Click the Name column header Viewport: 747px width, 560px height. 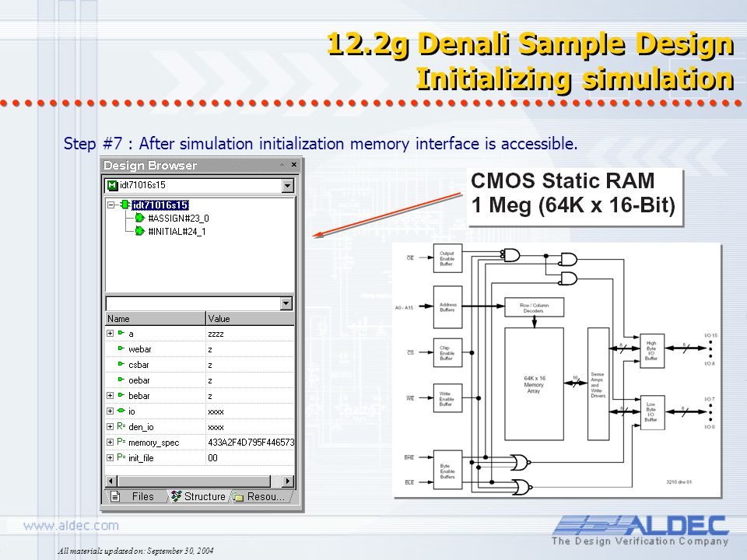[x=156, y=319]
